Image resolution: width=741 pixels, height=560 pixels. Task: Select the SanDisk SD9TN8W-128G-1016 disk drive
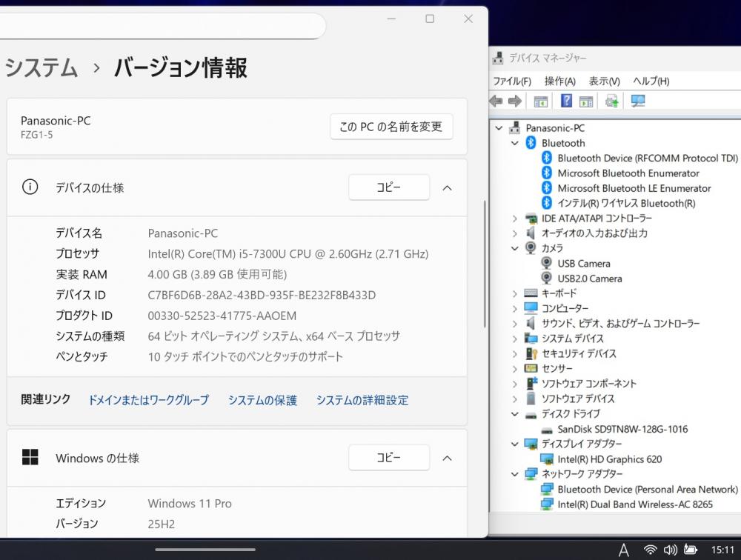[622, 429]
